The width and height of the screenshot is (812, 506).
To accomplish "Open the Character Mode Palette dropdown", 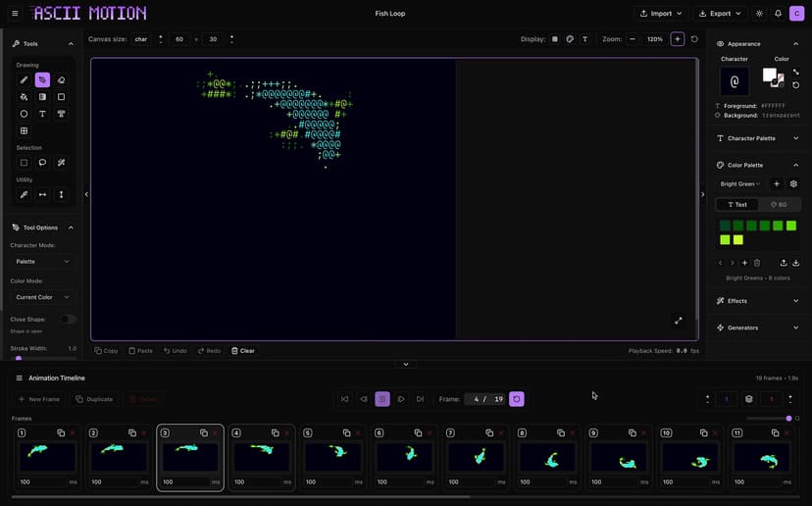I will click(42, 262).
